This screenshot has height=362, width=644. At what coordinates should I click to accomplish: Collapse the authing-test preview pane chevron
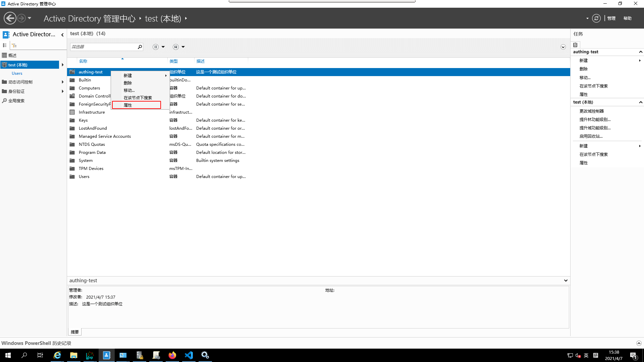pyautogui.click(x=566, y=281)
